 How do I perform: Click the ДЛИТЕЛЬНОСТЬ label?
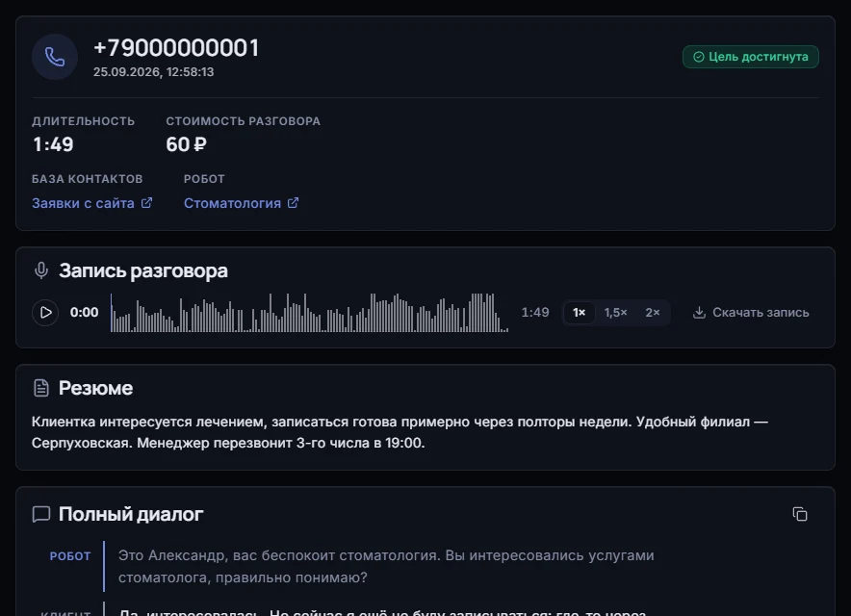(84, 121)
